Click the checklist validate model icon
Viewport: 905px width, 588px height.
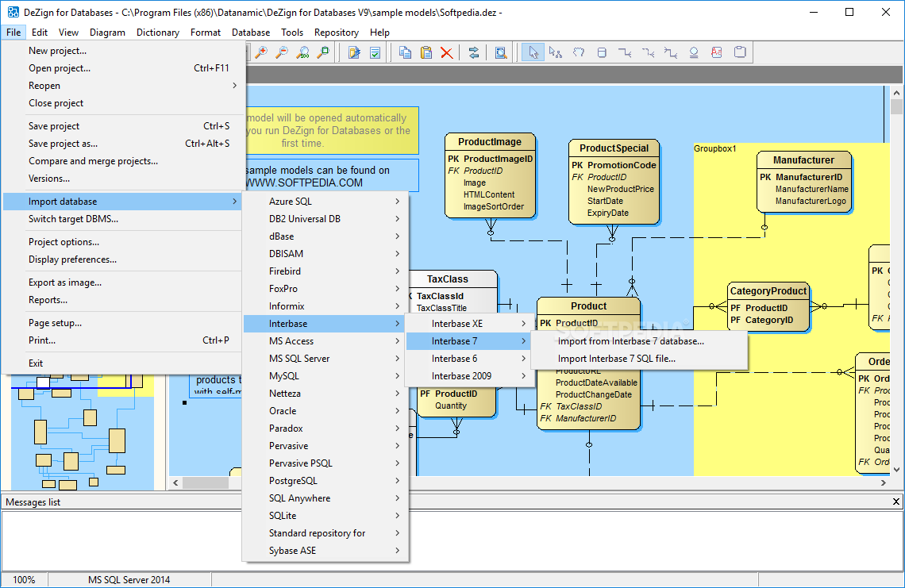375,52
